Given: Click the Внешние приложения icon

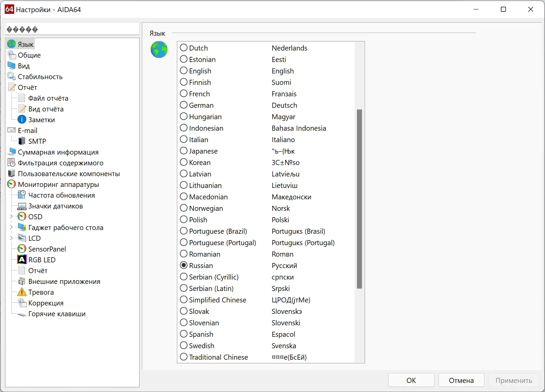Looking at the screenshot, I should [22, 281].
